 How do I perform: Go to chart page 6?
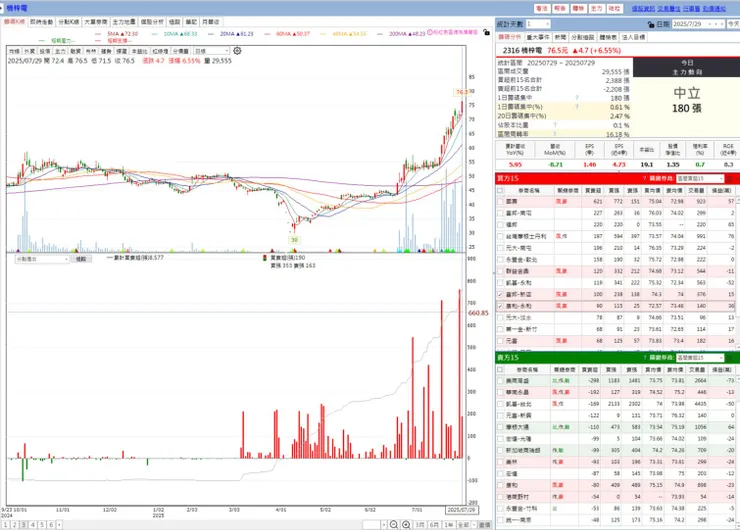51,524
